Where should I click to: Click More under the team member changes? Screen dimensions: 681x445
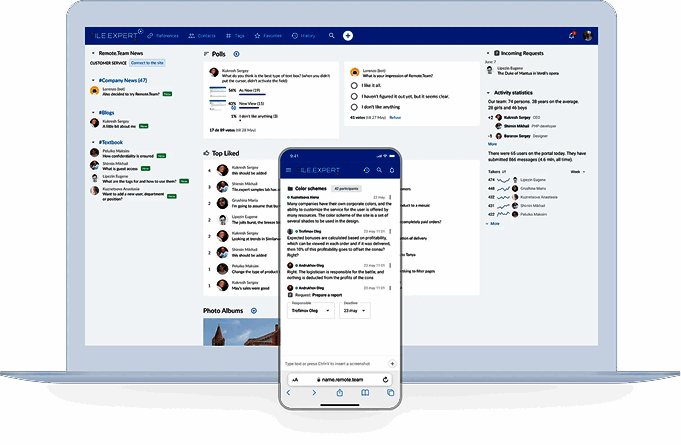click(492, 144)
